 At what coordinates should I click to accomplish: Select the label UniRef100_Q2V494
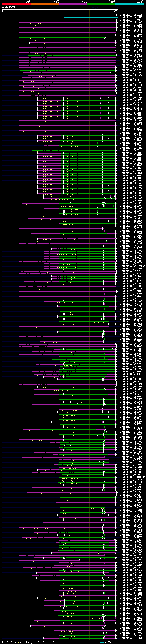(x=131, y=48)
